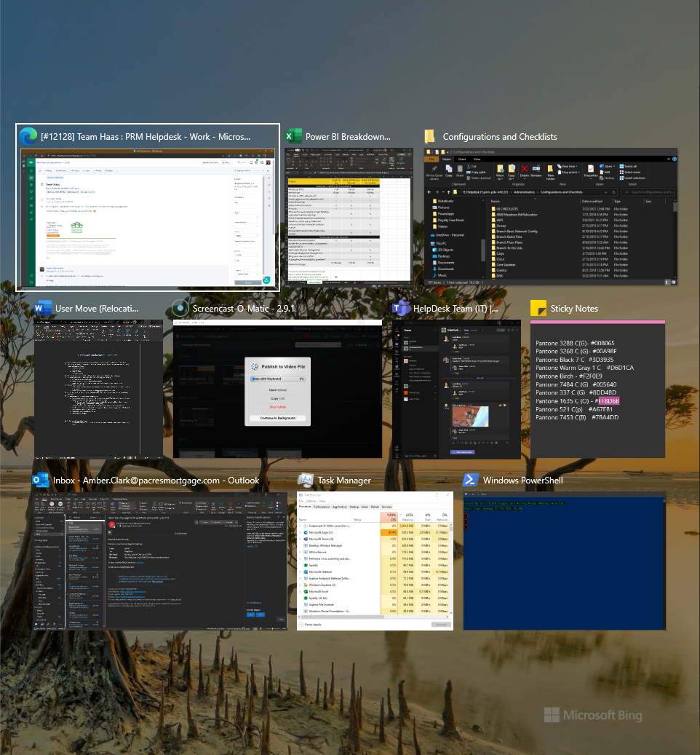
Task: Click Open Upload in Publish to Video dialog
Action: pyautogui.click(x=277, y=390)
